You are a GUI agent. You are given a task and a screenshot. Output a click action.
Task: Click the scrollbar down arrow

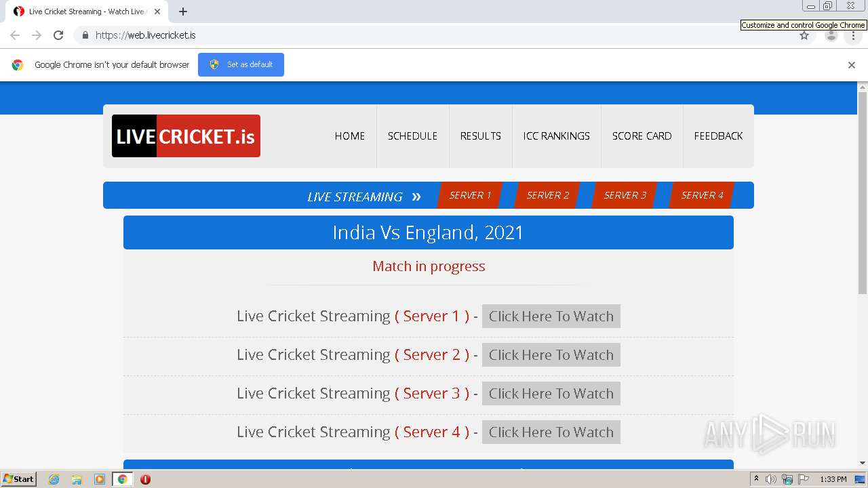coord(863,463)
